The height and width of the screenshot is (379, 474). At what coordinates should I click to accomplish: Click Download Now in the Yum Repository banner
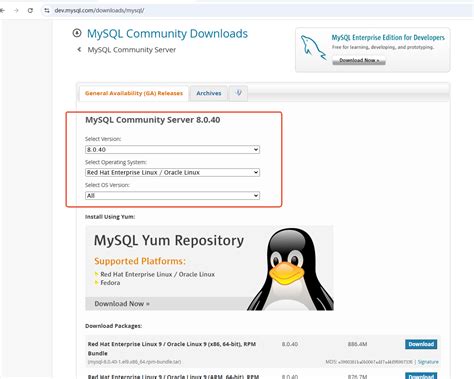coord(122,304)
